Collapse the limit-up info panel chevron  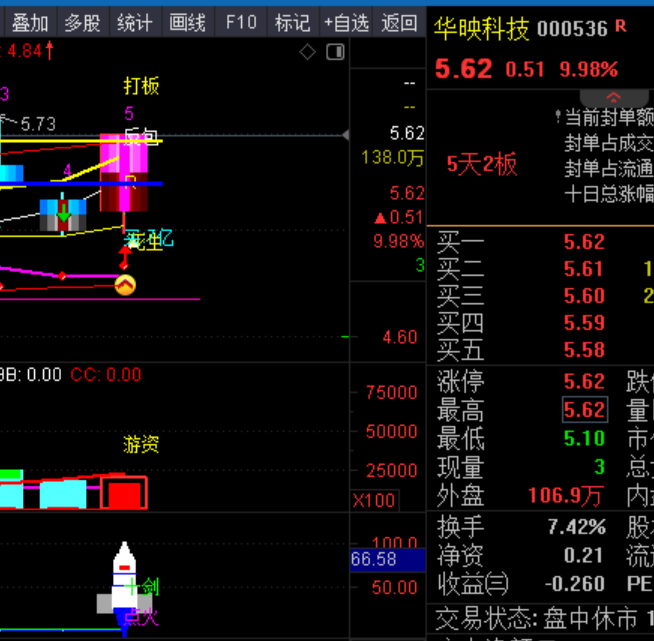[x=614, y=98]
